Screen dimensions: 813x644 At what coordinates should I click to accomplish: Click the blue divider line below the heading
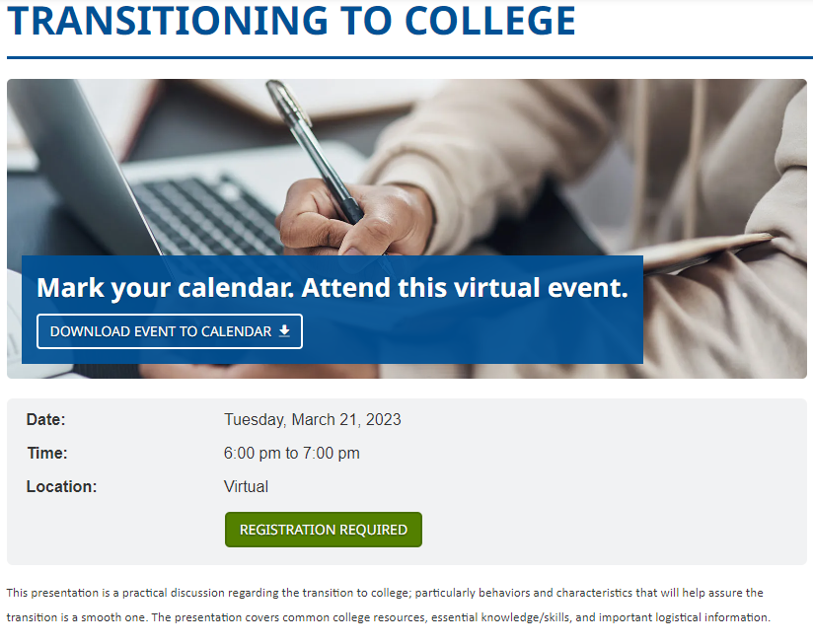(x=409, y=57)
